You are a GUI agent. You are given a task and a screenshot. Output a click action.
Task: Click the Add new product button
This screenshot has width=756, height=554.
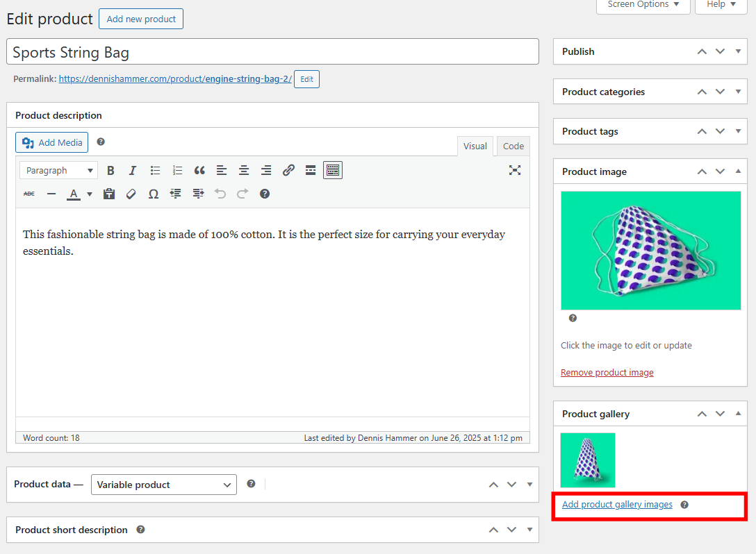140,19
